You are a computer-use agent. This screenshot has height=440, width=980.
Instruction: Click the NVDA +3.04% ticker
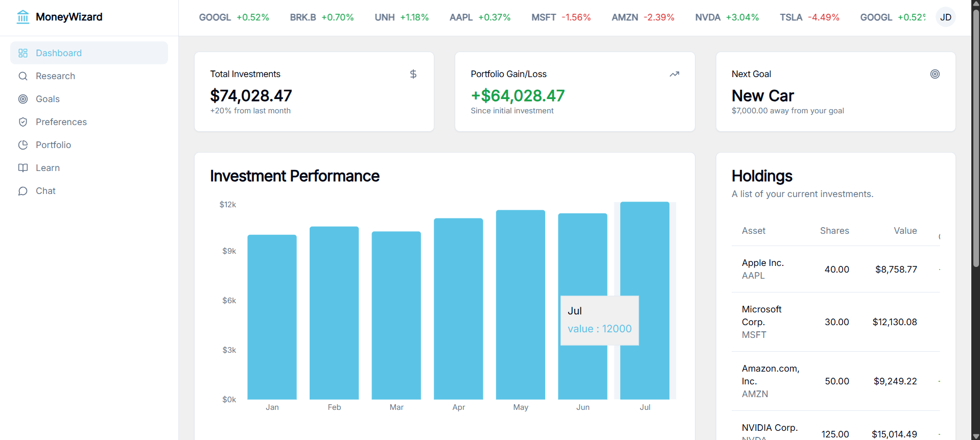pos(727,17)
